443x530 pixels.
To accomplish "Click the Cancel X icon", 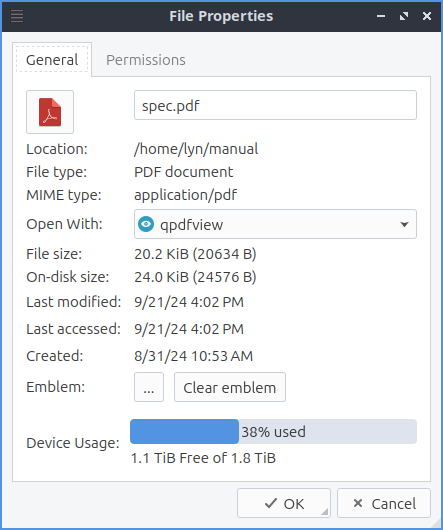I will pos(358,503).
